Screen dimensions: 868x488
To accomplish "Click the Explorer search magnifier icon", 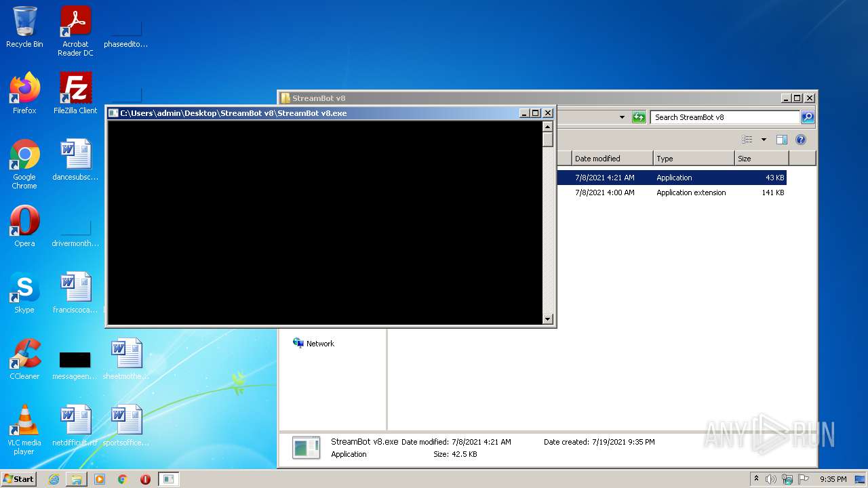I will click(x=807, y=117).
